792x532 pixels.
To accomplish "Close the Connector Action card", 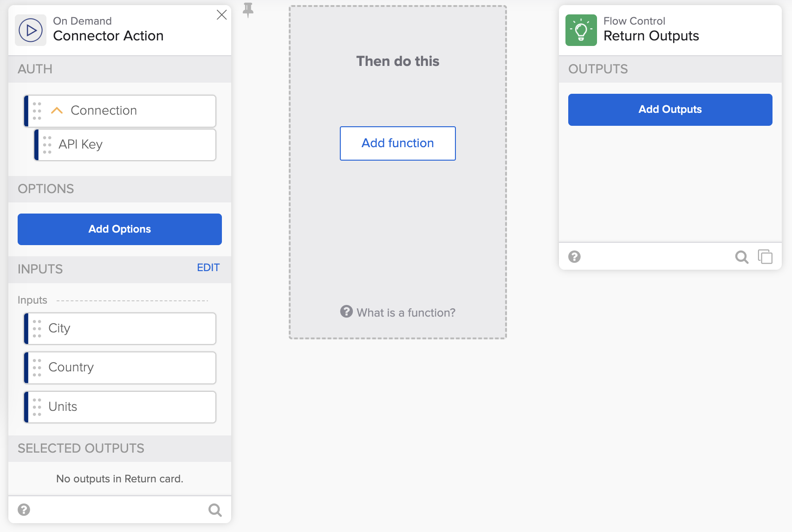I will [221, 15].
